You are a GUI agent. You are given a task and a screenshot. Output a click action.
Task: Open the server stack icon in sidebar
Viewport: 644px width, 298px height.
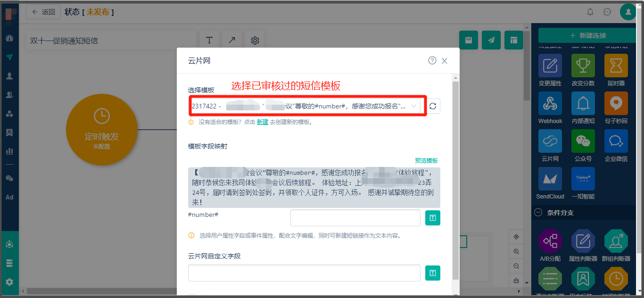coord(9,263)
